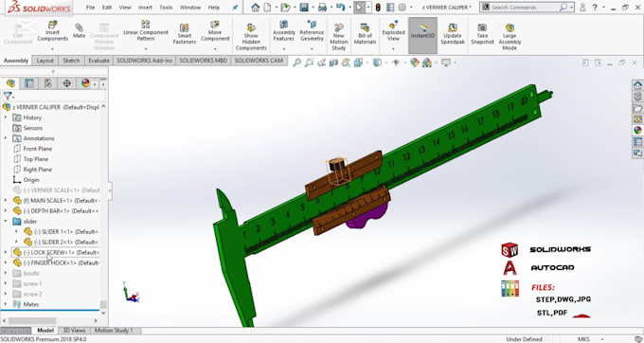
Task: Click the Rebuild traffic light icon
Action: pos(378,8)
